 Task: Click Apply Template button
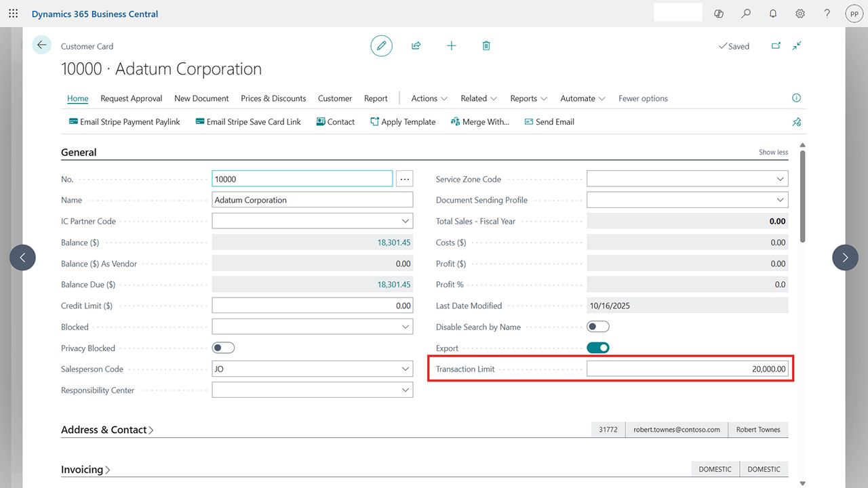pyautogui.click(x=403, y=122)
